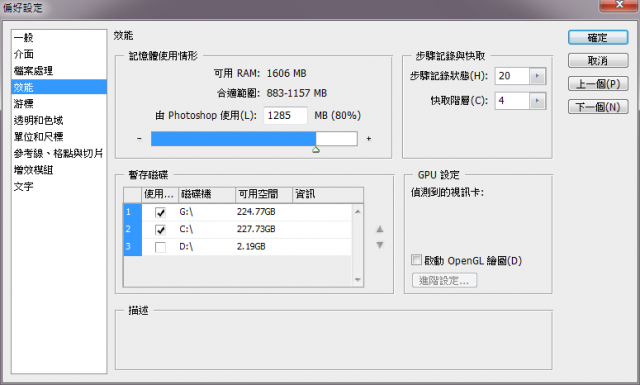The height and width of the screenshot is (385, 640).
Task: Select scratch disk row number 2
Action: (x=133, y=229)
